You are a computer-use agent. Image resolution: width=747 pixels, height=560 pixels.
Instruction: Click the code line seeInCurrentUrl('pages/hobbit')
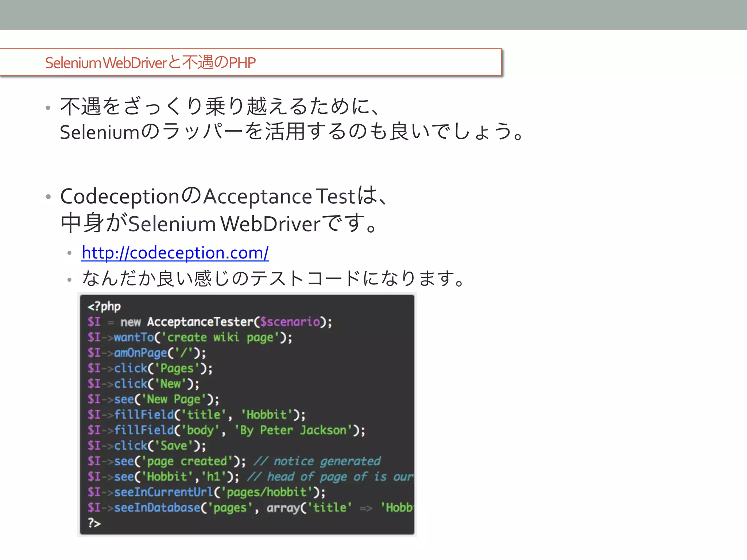[206, 493]
